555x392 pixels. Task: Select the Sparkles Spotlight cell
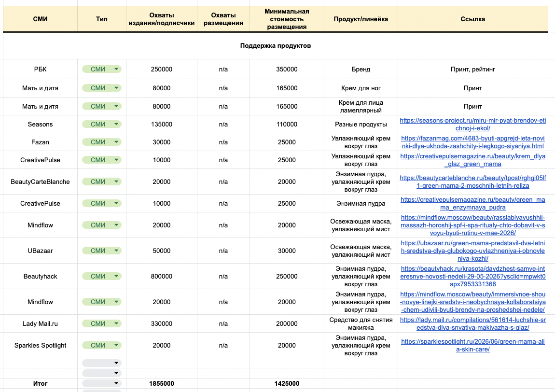(x=40, y=345)
